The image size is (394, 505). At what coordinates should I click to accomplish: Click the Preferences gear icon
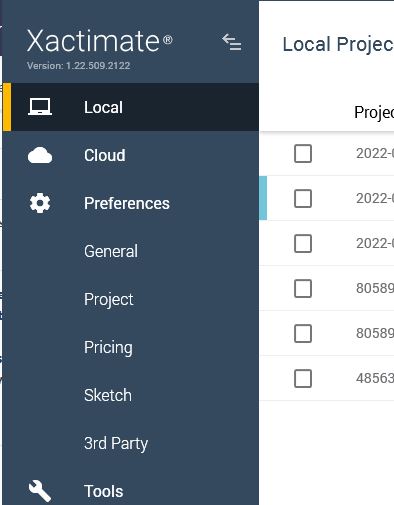pos(40,203)
